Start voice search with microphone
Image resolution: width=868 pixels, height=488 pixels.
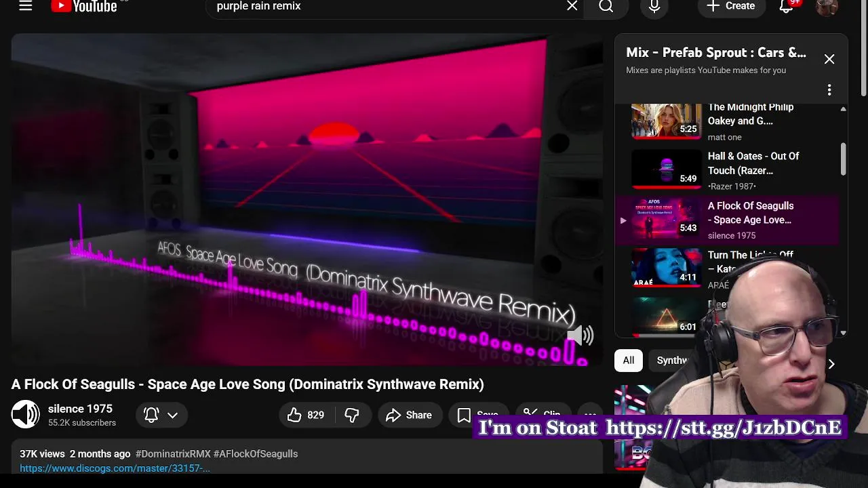tap(654, 6)
